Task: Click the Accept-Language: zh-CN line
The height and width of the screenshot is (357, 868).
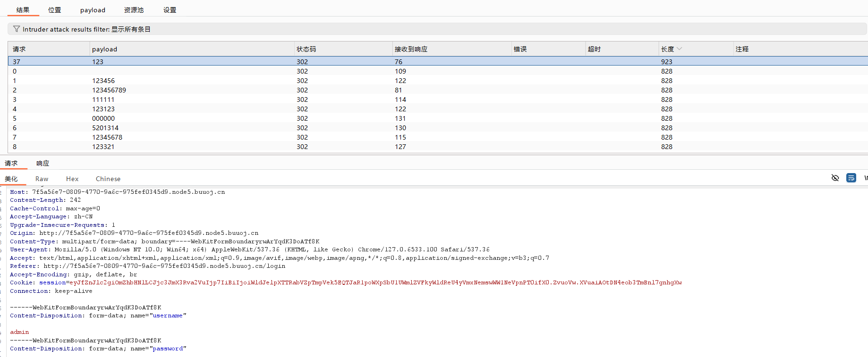Action: tap(51, 216)
